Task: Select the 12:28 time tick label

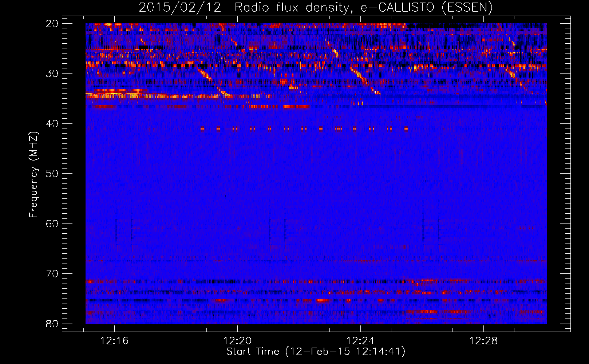Action: pos(483,341)
